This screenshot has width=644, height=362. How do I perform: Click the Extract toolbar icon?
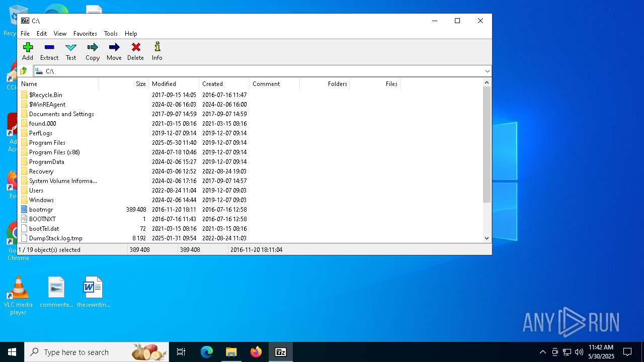(49, 51)
